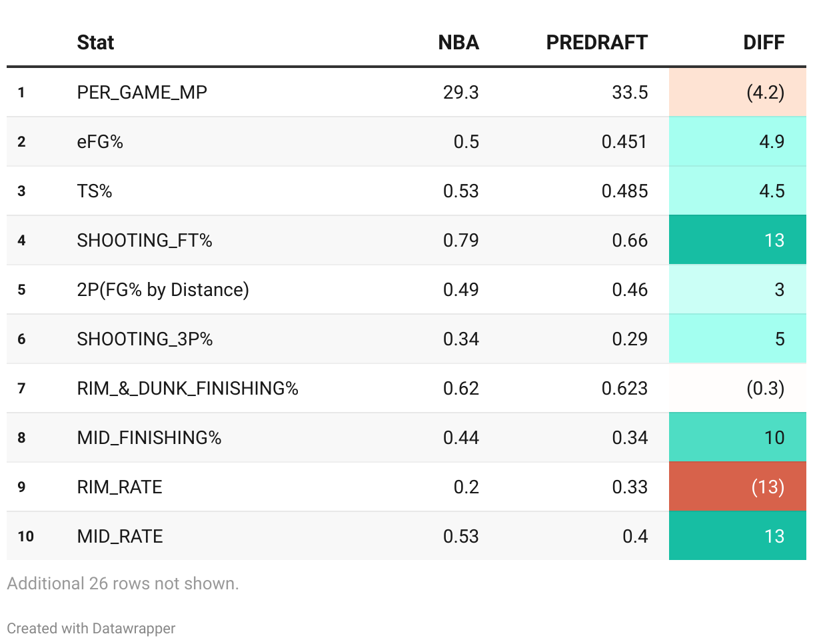The image size is (813, 644).
Task: Click the Additional 26 rows not shown text
Action: 123,584
